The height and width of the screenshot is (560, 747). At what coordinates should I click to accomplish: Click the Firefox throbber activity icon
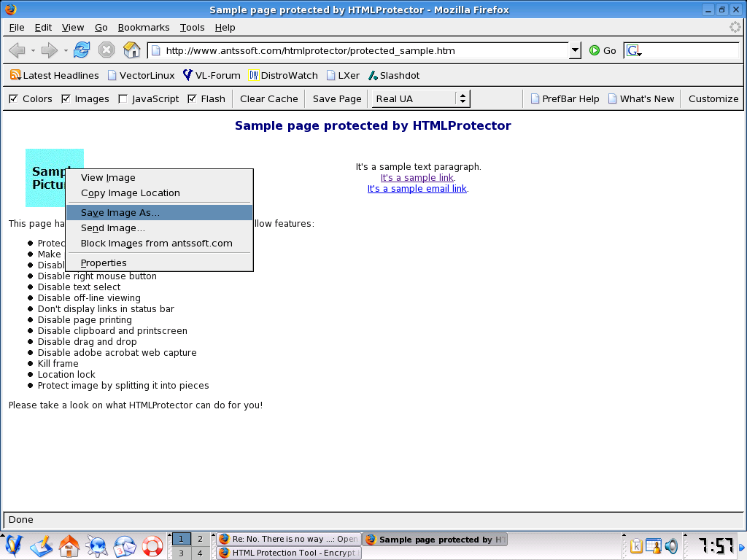[735, 27]
